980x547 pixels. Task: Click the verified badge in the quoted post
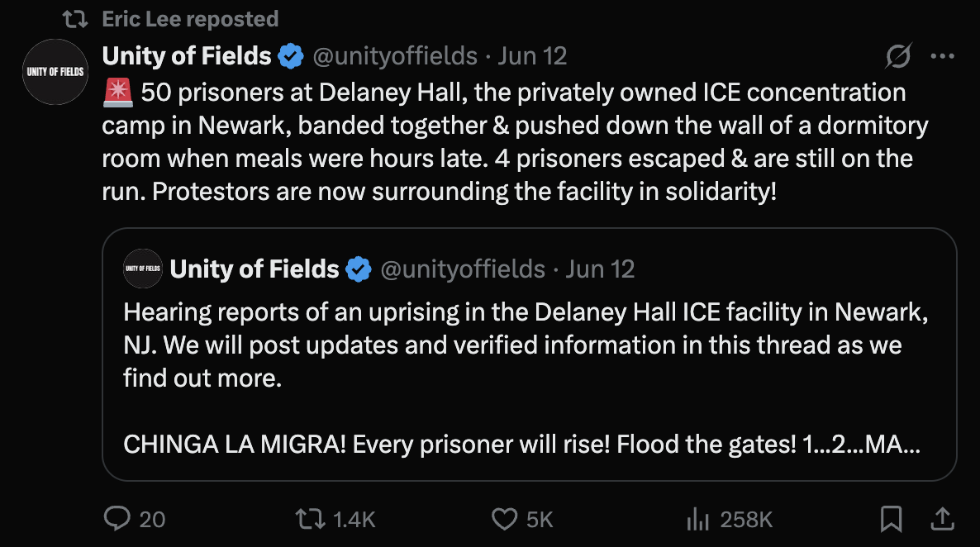pos(358,269)
